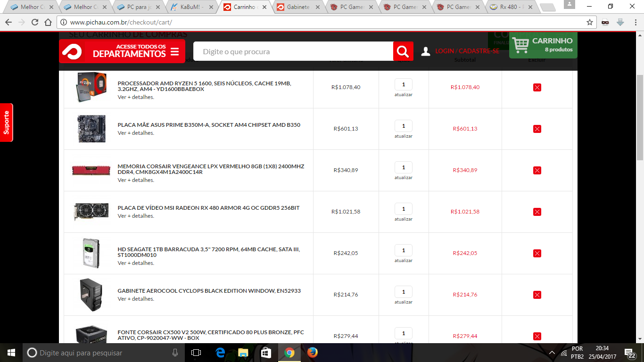
Task: Remove the Seagate 1TB Barracuda HD item
Action: [537, 253]
